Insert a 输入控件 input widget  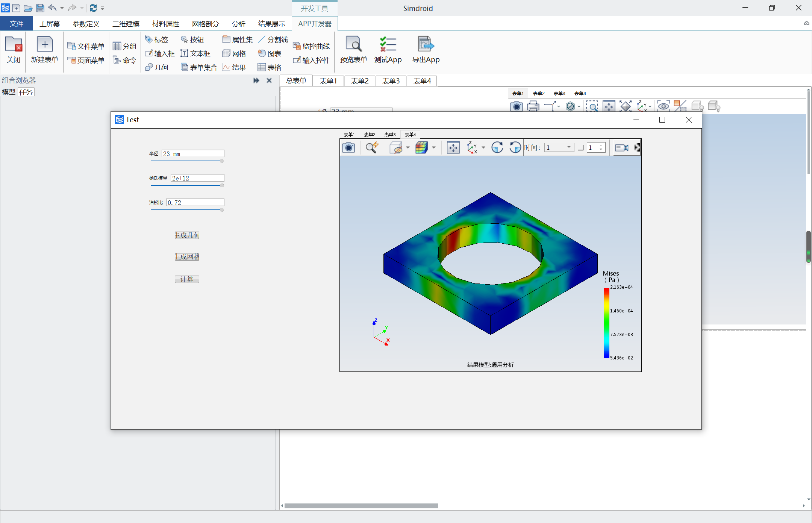(311, 60)
